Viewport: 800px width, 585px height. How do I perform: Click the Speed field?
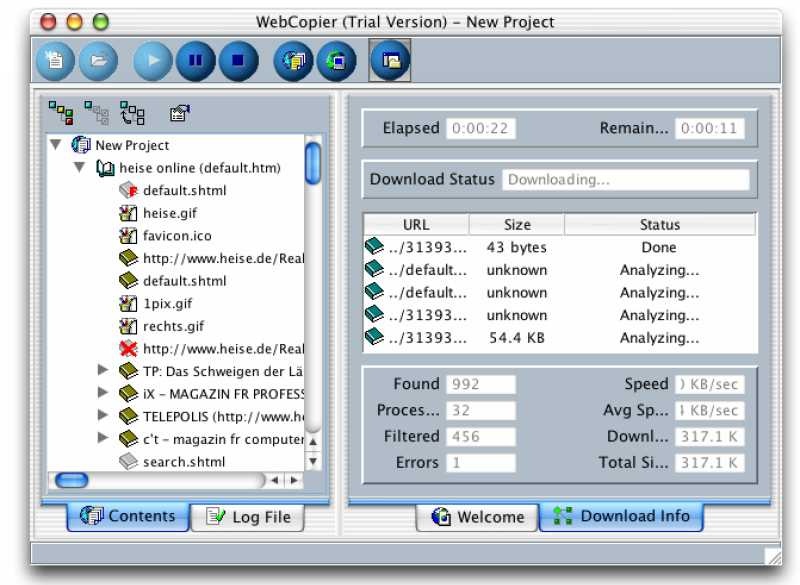(x=709, y=384)
